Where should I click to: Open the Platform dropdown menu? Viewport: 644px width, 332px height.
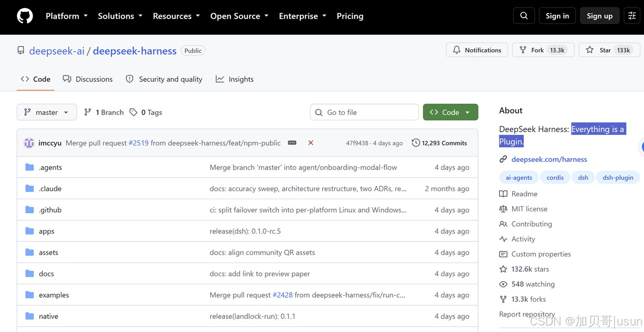(x=66, y=16)
